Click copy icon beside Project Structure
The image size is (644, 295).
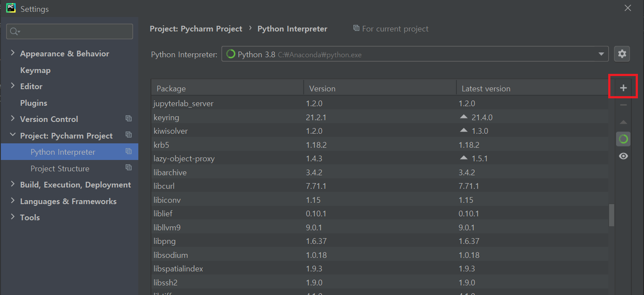coord(128,168)
